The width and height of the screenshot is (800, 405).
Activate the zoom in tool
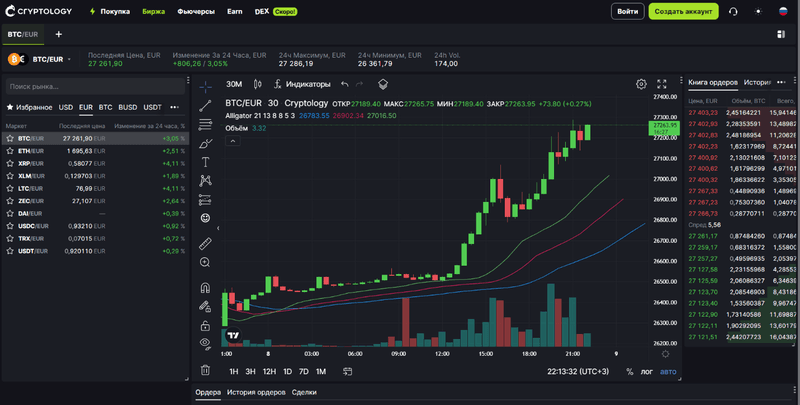coord(205,263)
